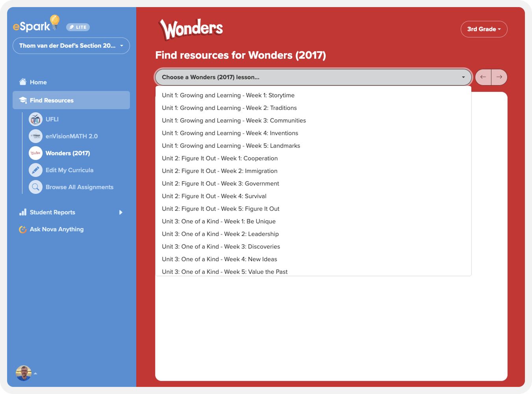Open Edit My Curricula

(x=69, y=170)
